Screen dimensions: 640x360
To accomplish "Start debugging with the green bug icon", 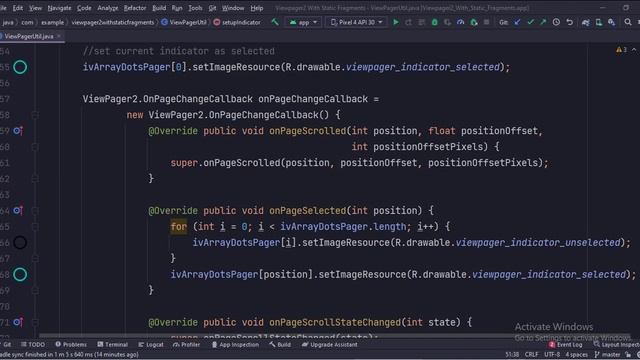I will point(435,22).
